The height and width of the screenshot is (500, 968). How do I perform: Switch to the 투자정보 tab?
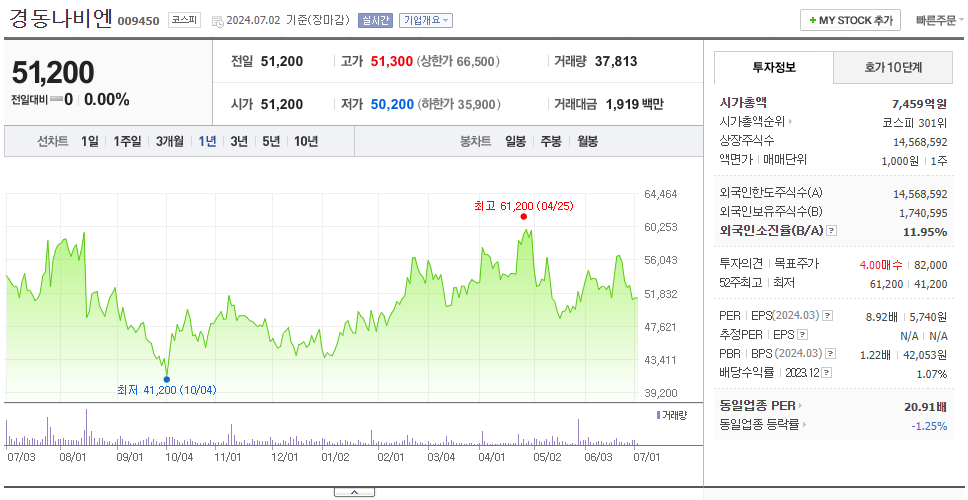point(774,68)
